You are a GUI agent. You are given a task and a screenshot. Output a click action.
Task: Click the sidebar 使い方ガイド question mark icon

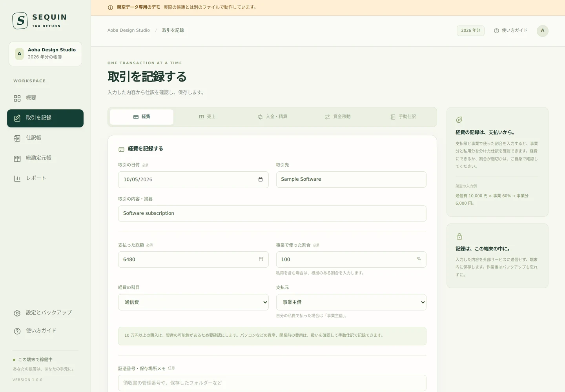[x=17, y=331]
